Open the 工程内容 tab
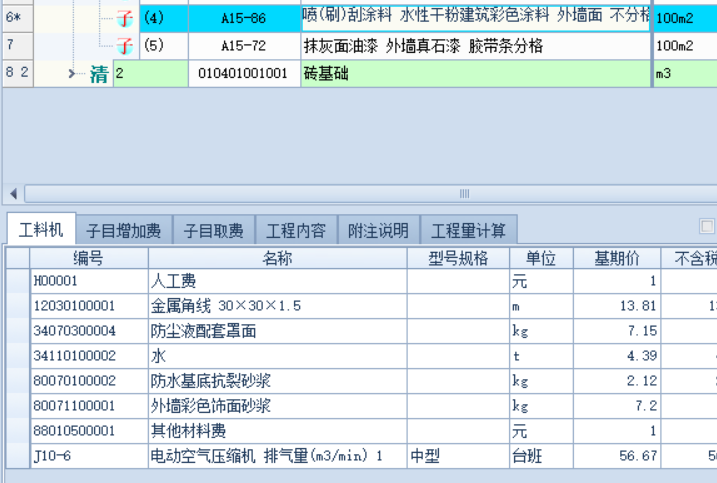The width and height of the screenshot is (717, 483). (x=296, y=231)
